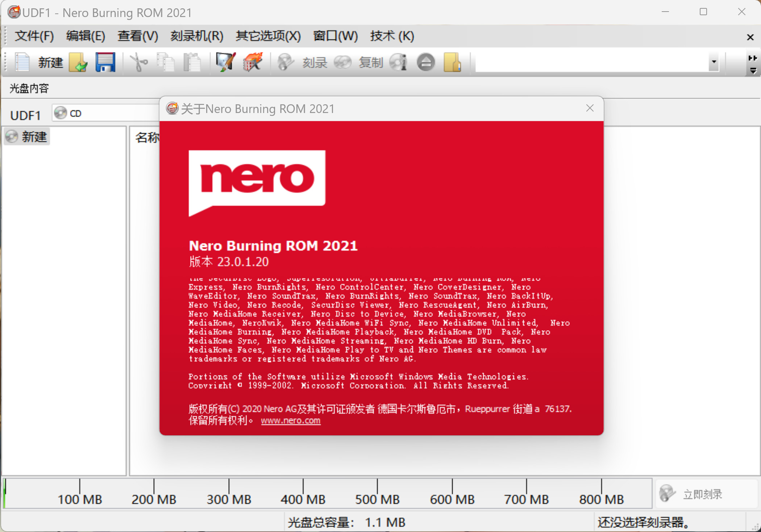Click the Paste clipboard icon
The width and height of the screenshot is (761, 532).
[192, 62]
